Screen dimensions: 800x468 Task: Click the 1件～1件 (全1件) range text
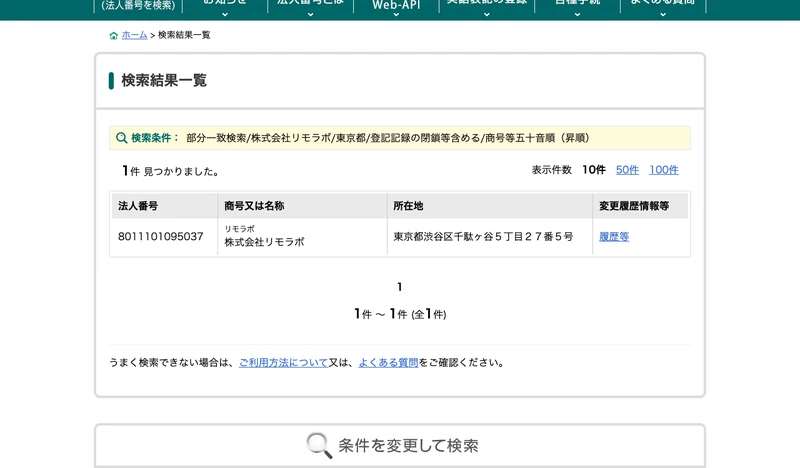pos(400,314)
